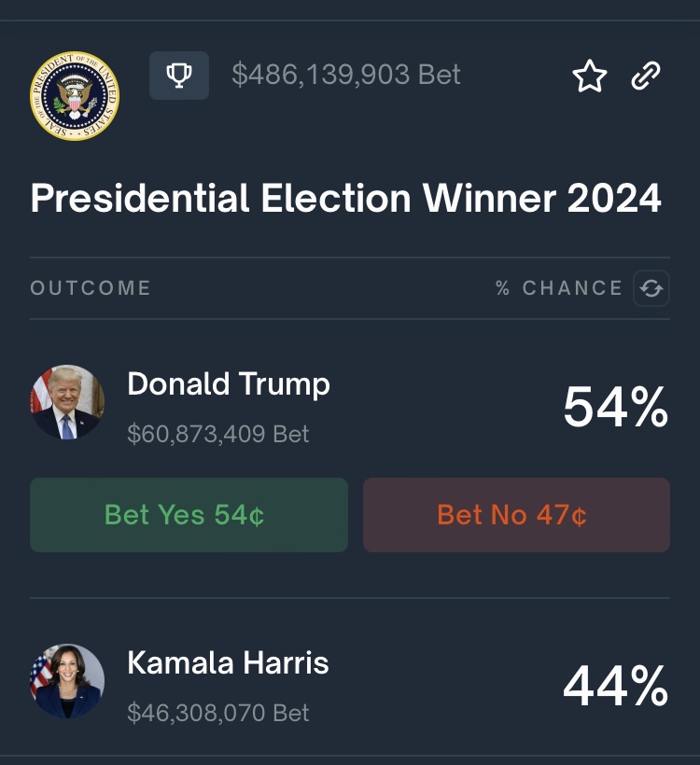700x765 pixels.
Task: Click the OUTCOME column header
Action: (x=91, y=288)
